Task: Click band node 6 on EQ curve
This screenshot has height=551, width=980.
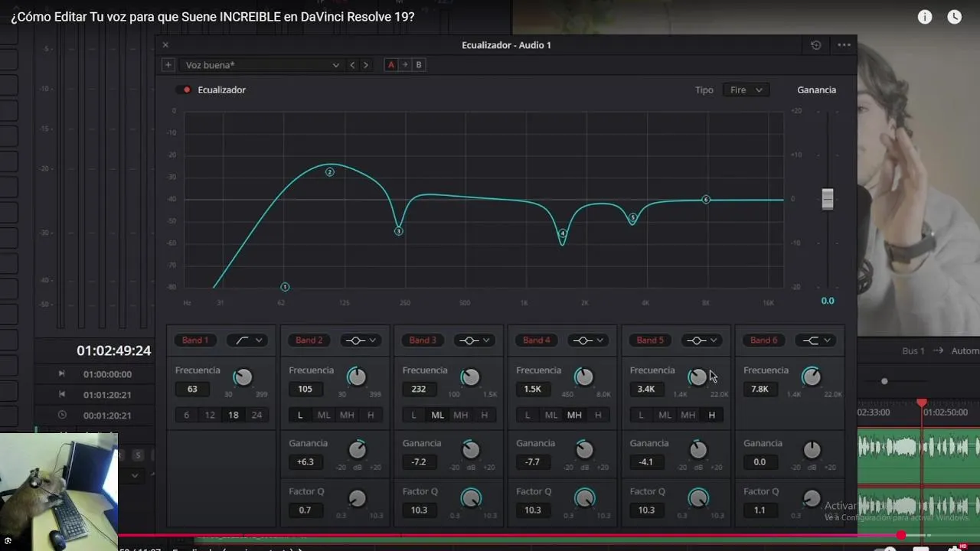Action: click(x=706, y=200)
